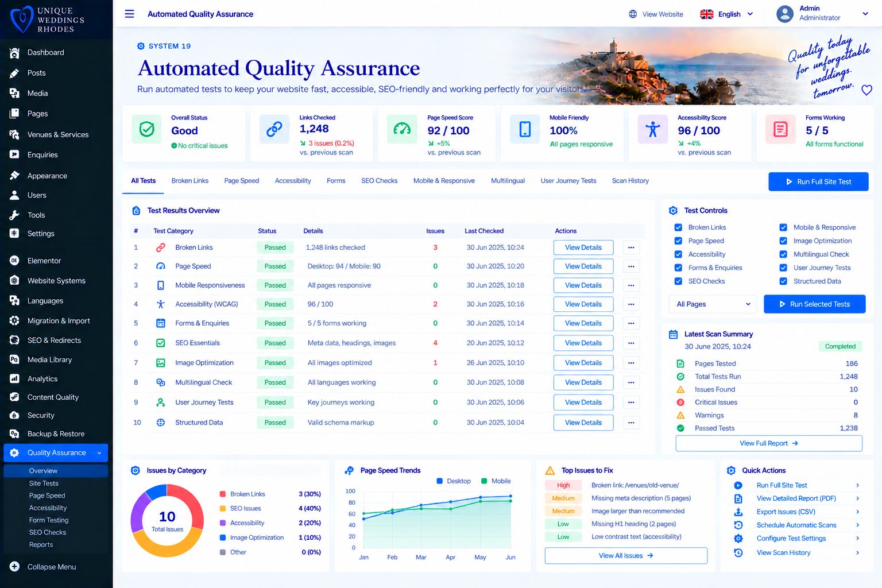Screen dimensions: 882x588
Task: Click the Broken Links red legend swatch
Action: (223, 494)
